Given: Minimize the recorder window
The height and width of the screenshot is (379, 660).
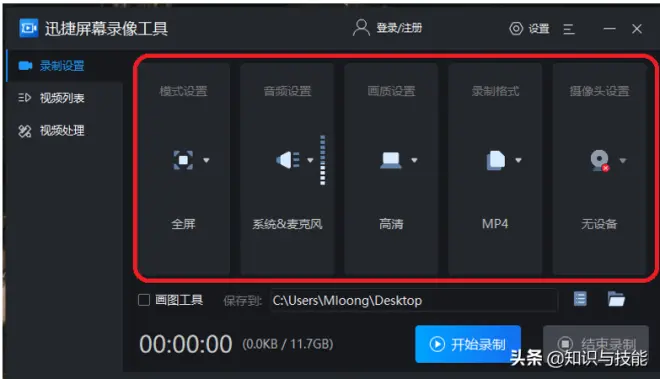Looking at the screenshot, I should [x=609, y=29].
